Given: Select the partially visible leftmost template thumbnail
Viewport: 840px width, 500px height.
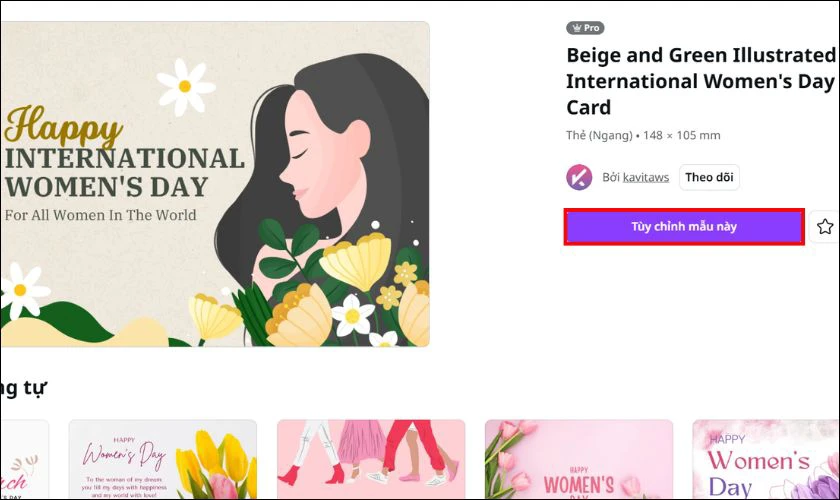Looking at the screenshot, I should [x=24, y=459].
